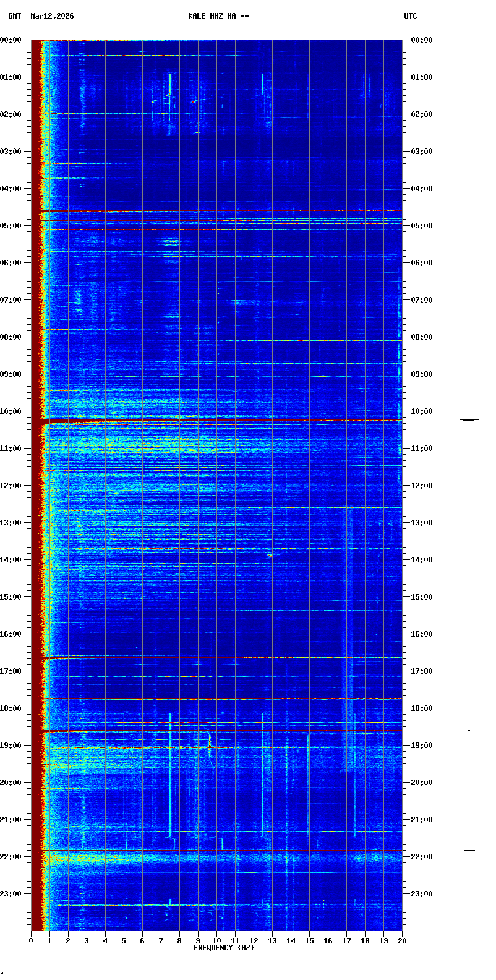Click the 00:00 label on left GMT axis

[x=11, y=40]
